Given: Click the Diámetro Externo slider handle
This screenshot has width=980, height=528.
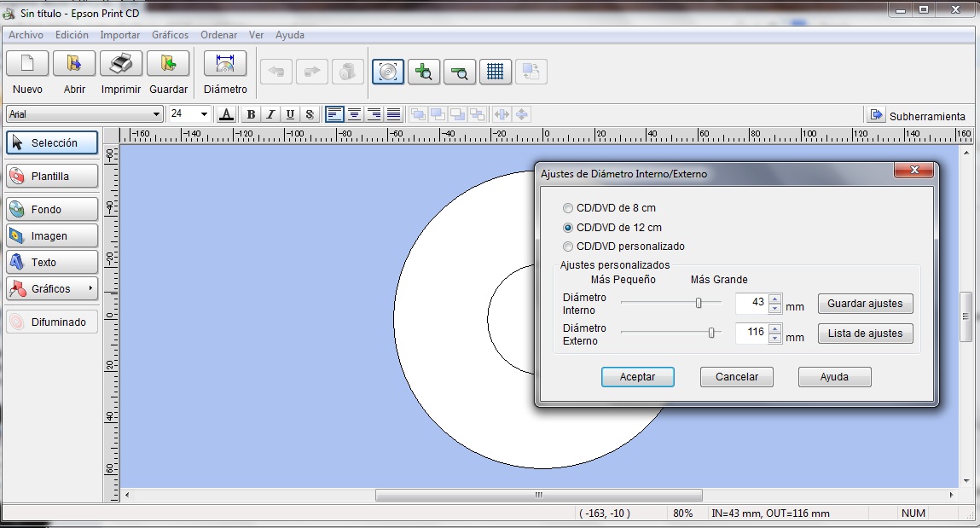Looking at the screenshot, I should (711, 333).
